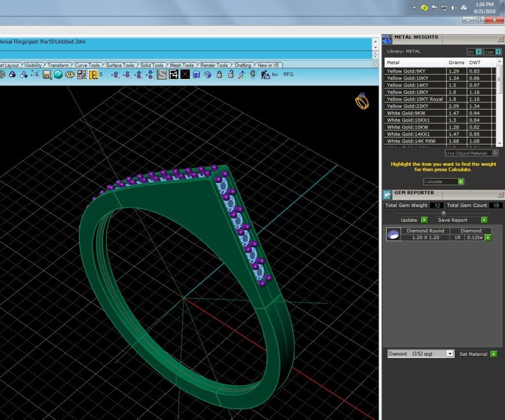The width and height of the screenshot is (505, 420).
Task: Click the RFG toolbar button
Action: tap(288, 75)
